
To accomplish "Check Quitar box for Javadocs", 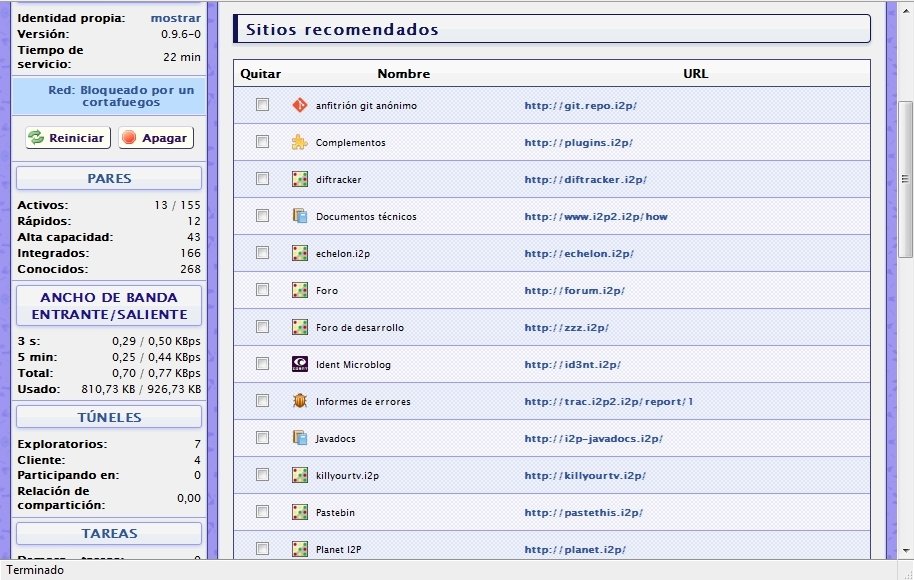I will (262, 437).
